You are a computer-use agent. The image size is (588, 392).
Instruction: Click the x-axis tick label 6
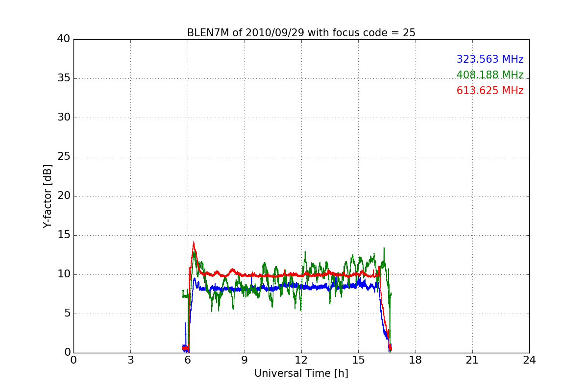[187, 360]
